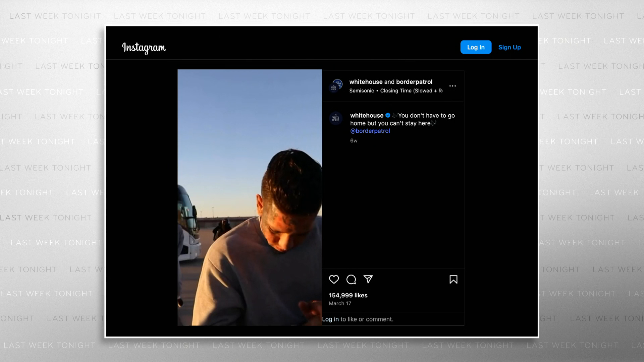644x362 pixels.
Task: Open the borderpatrol username in header
Action: [x=414, y=82]
